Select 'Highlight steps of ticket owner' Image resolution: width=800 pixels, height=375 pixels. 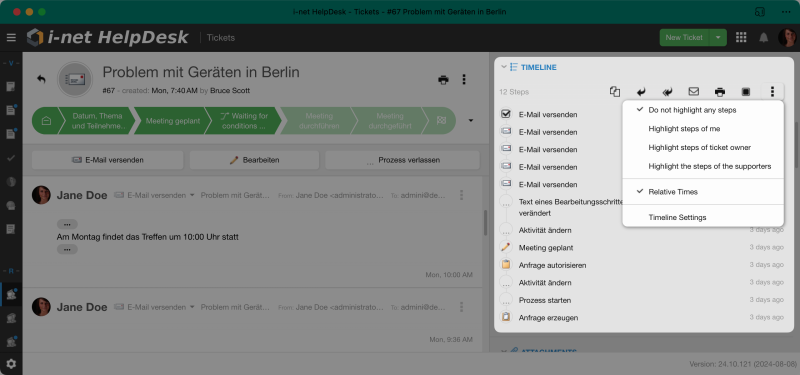[703, 147]
